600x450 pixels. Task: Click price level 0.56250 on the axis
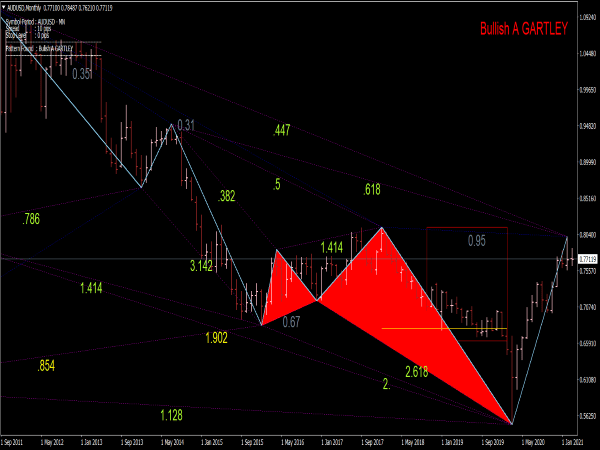click(588, 416)
